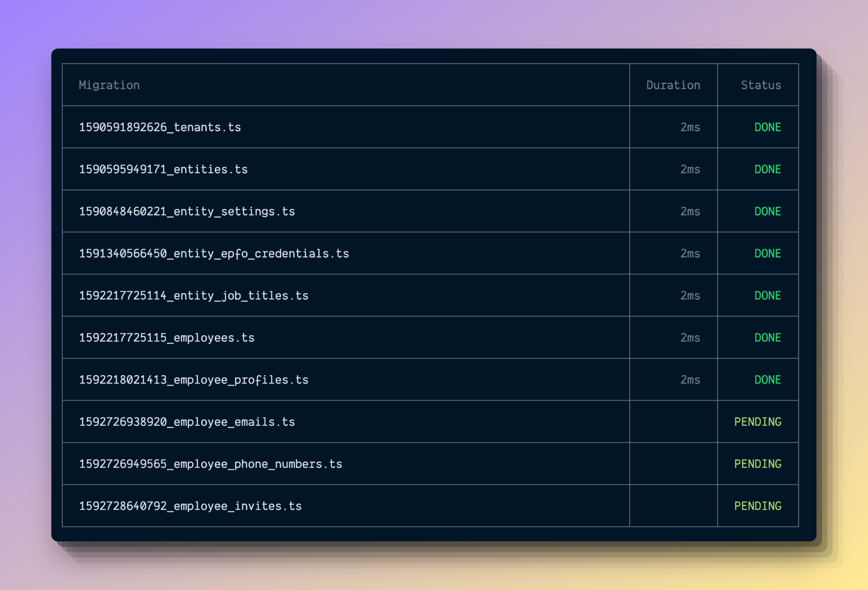Click the employee_emails.ts pending migration
Screen dimensions: 868x590
point(187,422)
